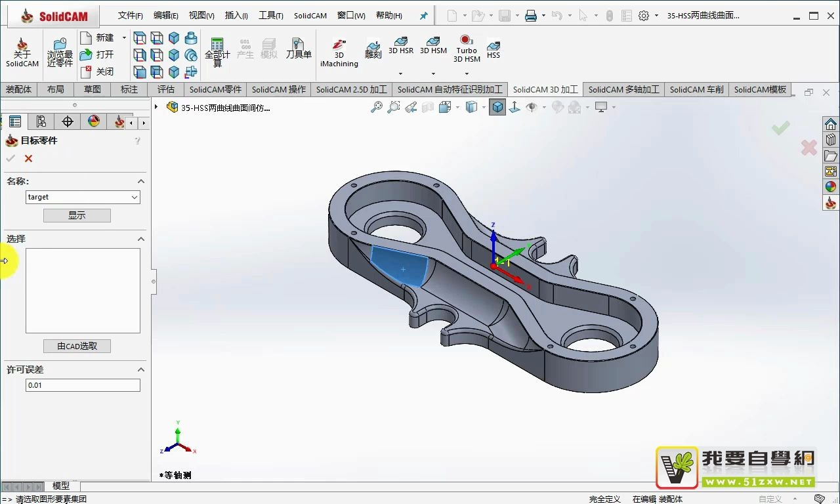The width and height of the screenshot is (840, 504).
Task: Click the 打开 open part button
Action: tap(97, 54)
